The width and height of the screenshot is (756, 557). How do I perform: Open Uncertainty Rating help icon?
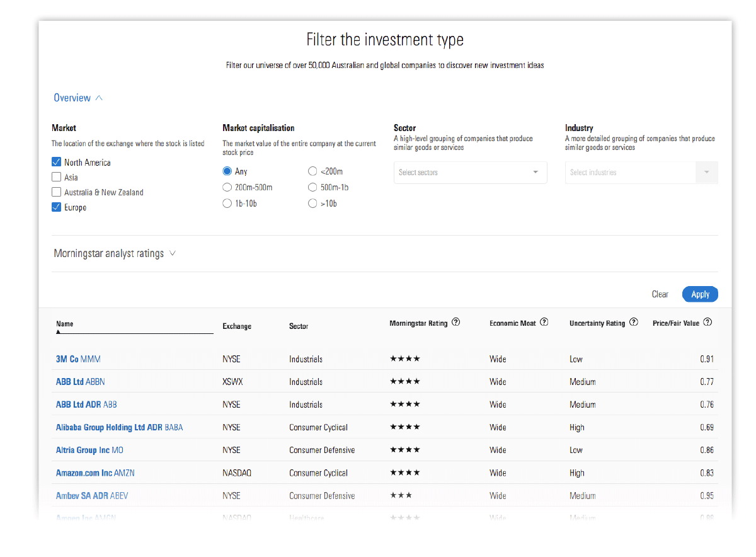pos(634,323)
